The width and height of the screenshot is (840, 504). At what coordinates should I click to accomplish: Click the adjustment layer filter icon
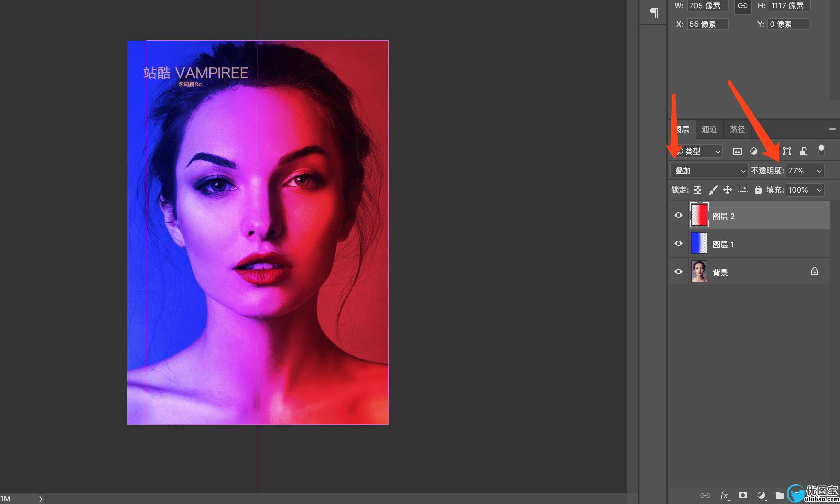(754, 151)
